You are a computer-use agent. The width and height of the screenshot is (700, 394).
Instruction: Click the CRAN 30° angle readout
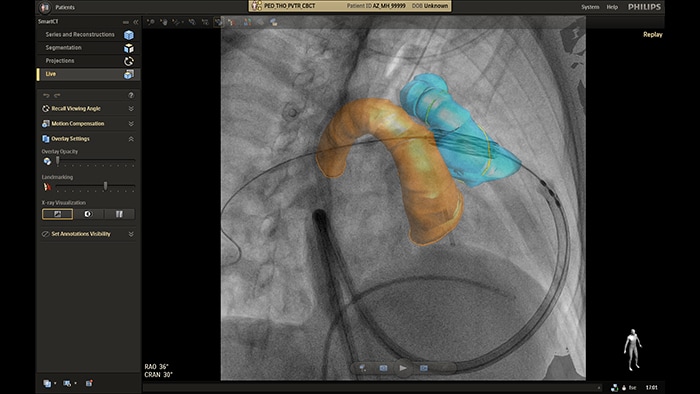[x=158, y=375]
